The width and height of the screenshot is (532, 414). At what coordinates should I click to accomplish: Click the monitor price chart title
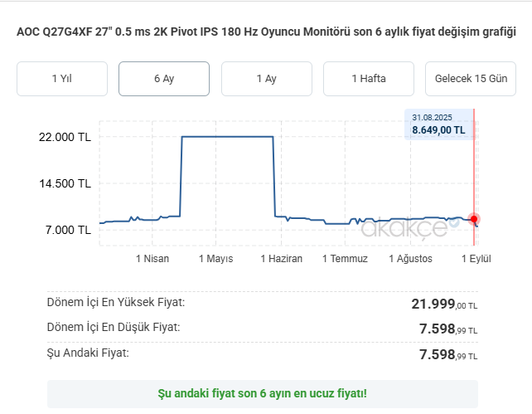click(x=266, y=32)
